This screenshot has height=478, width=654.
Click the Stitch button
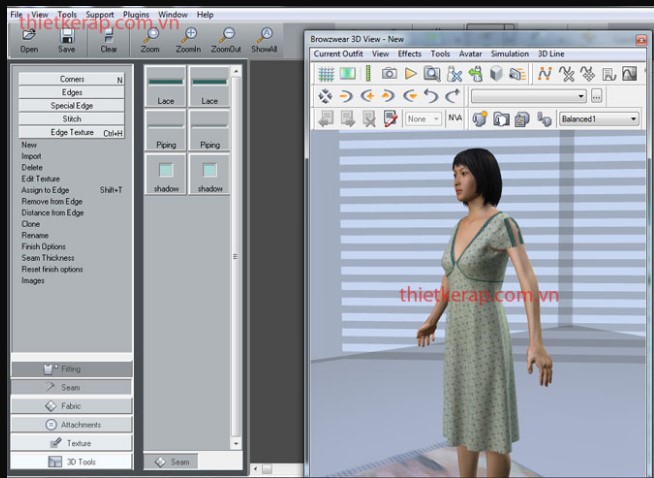click(71, 119)
